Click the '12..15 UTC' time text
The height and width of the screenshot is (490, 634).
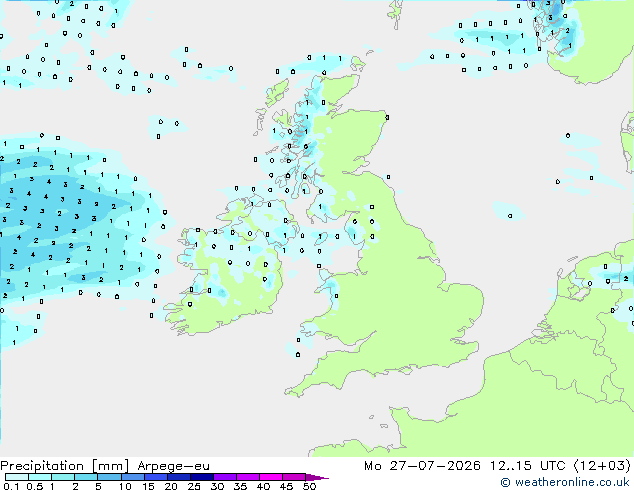[x=527, y=466]
